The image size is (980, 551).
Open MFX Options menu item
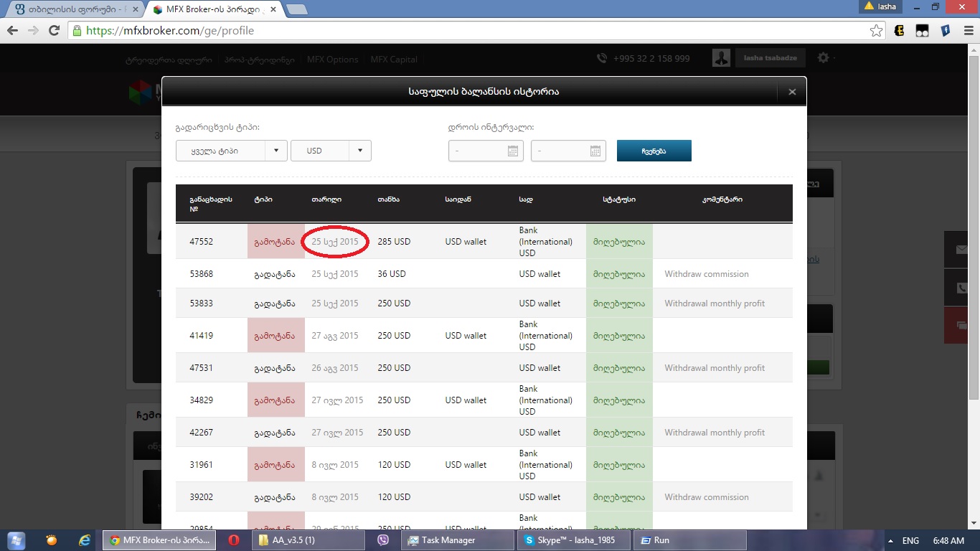[x=332, y=60]
